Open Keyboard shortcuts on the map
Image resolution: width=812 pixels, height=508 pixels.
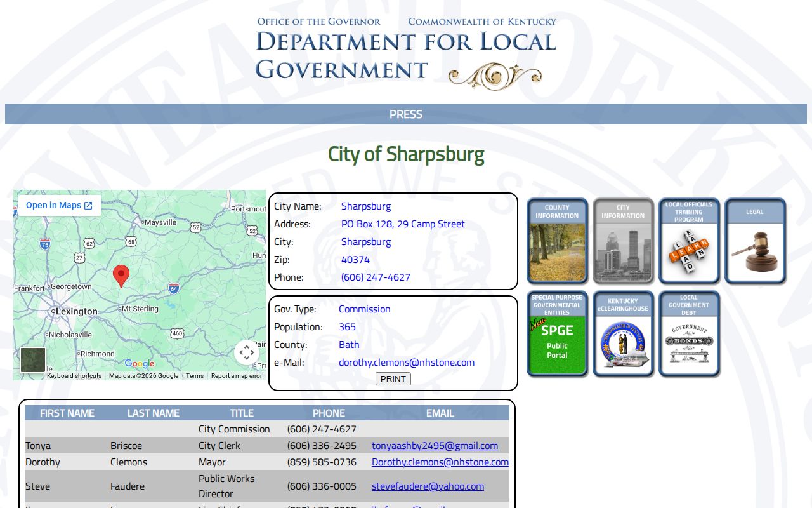pos(74,376)
